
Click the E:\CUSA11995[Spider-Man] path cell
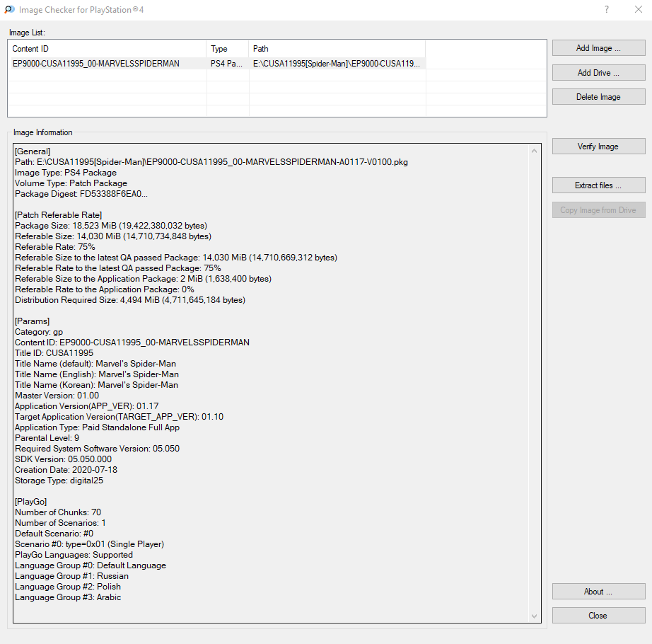click(x=337, y=64)
